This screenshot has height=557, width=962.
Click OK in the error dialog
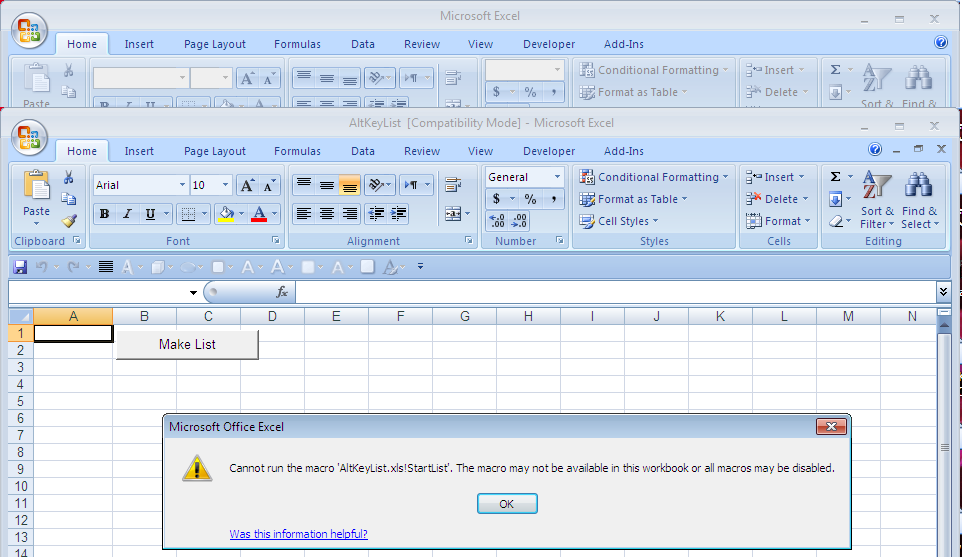507,504
